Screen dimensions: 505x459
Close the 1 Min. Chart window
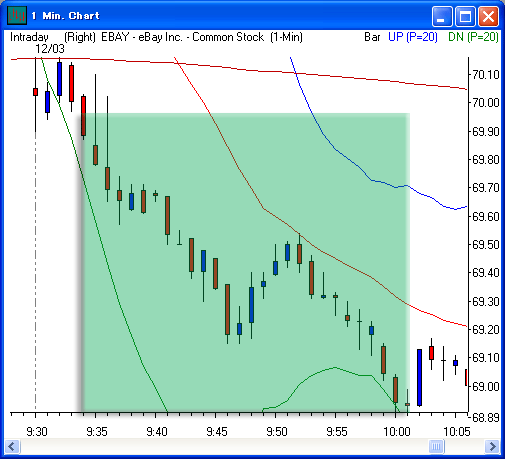click(x=488, y=16)
